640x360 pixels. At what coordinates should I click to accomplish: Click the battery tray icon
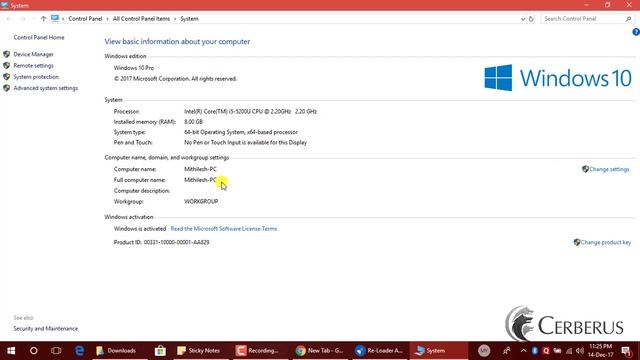click(x=557, y=351)
